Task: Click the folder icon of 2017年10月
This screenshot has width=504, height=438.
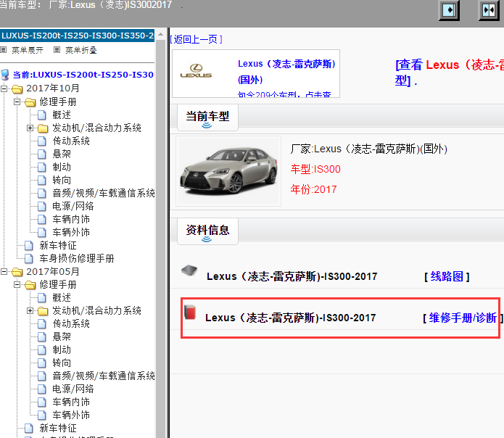Action: pyautogui.click(x=17, y=88)
